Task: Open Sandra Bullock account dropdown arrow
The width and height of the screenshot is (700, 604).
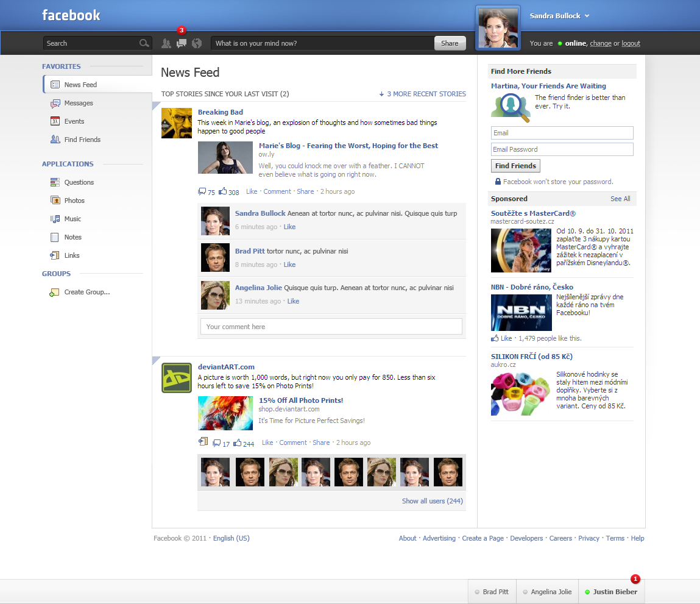Action: point(587,16)
